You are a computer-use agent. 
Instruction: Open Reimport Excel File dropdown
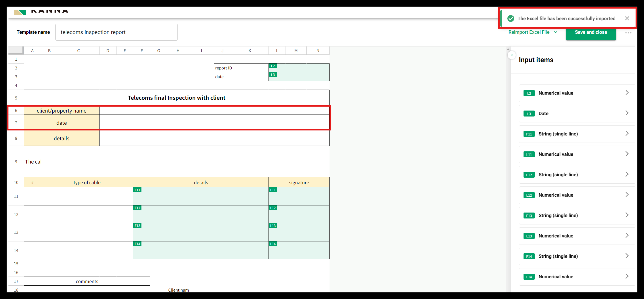coord(532,32)
